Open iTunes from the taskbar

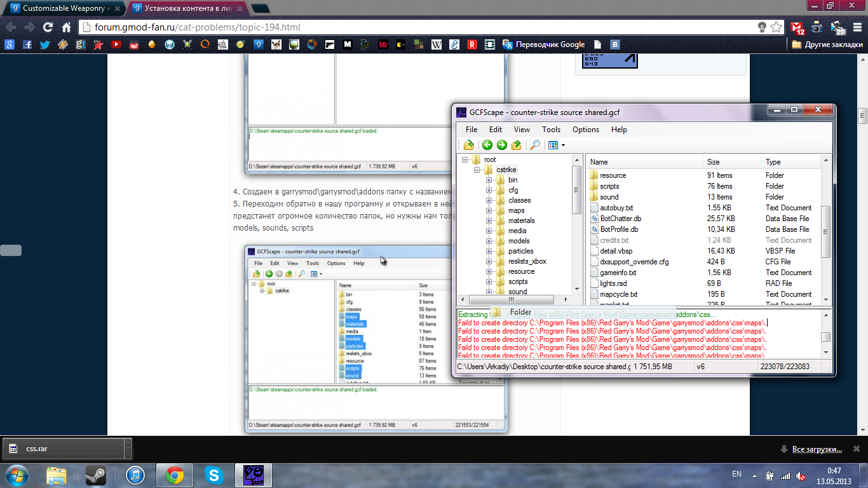pyautogui.click(x=135, y=475)
